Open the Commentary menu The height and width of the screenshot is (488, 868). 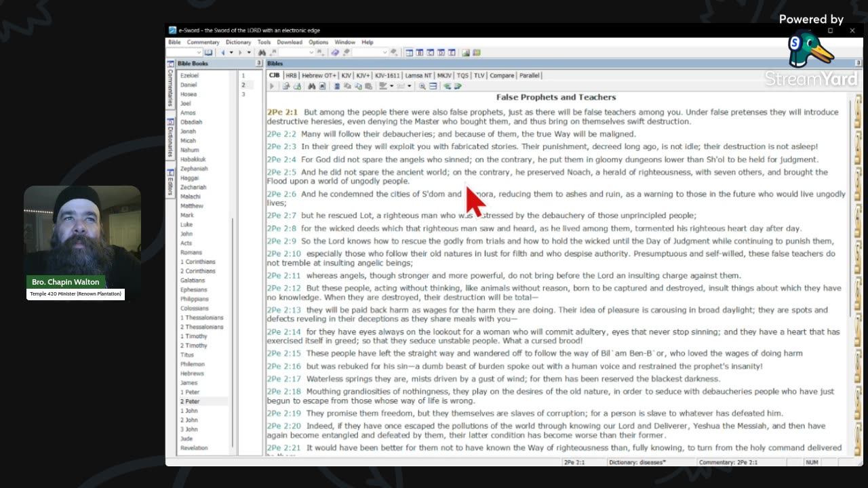(203, 42)
